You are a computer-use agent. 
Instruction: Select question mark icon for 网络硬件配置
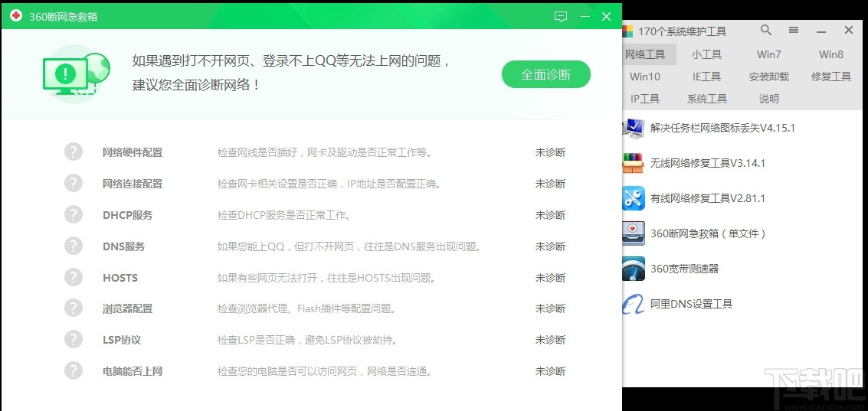click(x=73, y=152)
